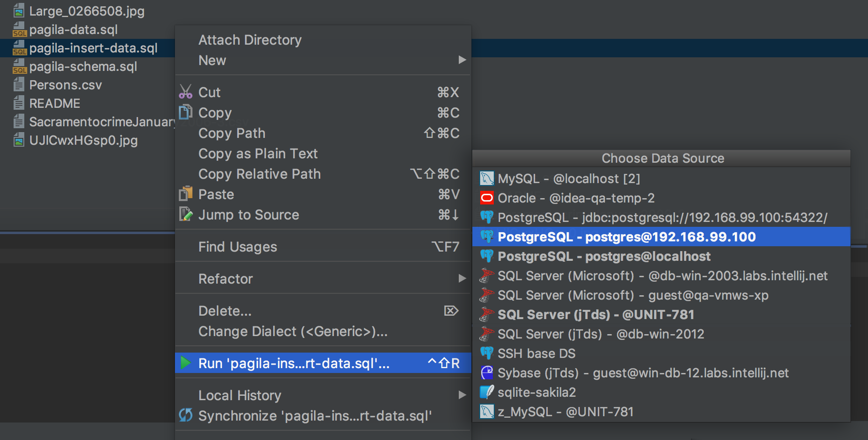The height and width of the screenshot is (440, 868).
Task: Select Local History menu entry
Action: 323,395
